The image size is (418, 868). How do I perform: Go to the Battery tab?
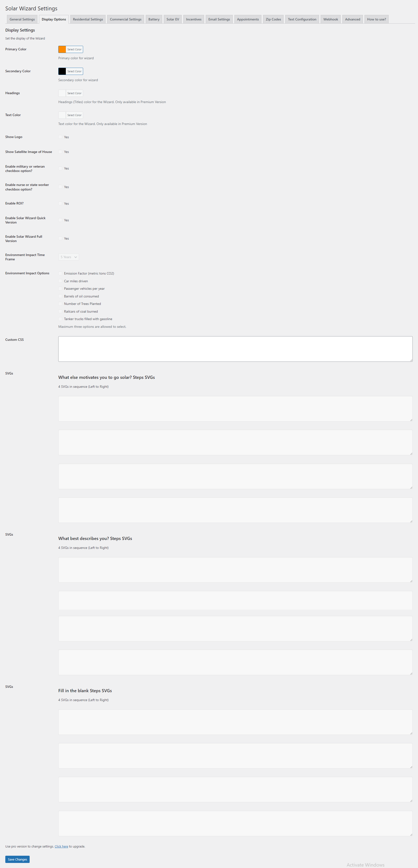pos(154,20)
